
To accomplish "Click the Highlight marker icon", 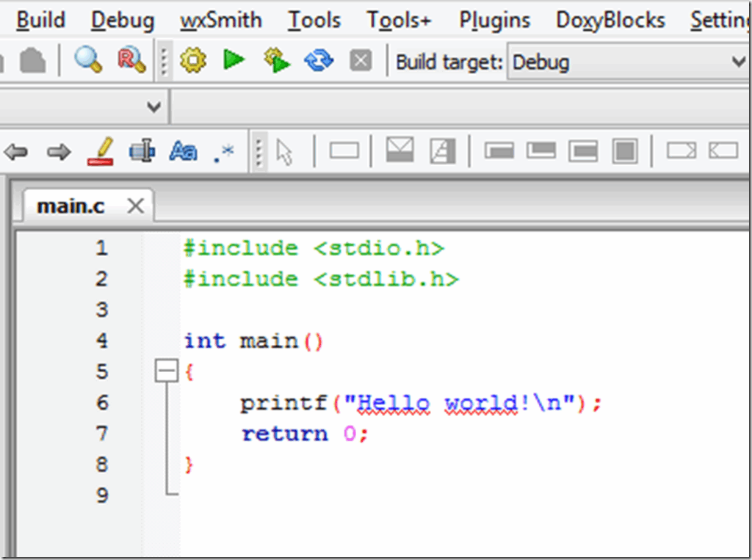I will (x=101, y=152).
